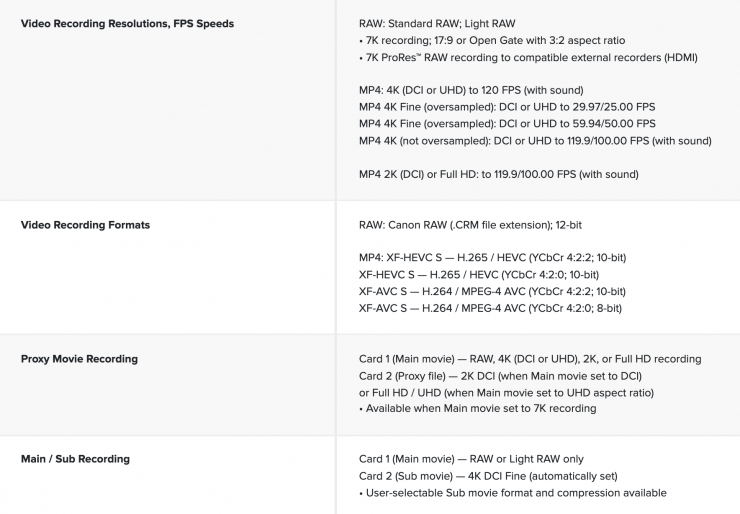Click the 7K ProRes RAW external recorders bullet

point(528,57)
